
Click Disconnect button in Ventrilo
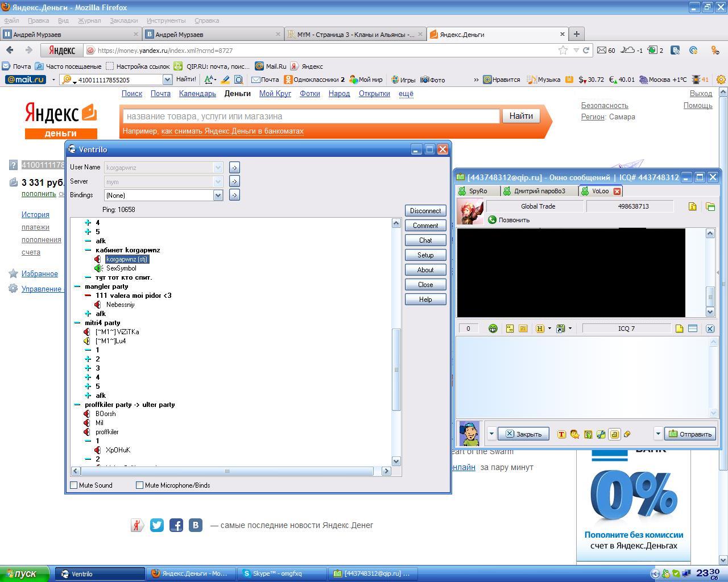[x=425, y=211]
